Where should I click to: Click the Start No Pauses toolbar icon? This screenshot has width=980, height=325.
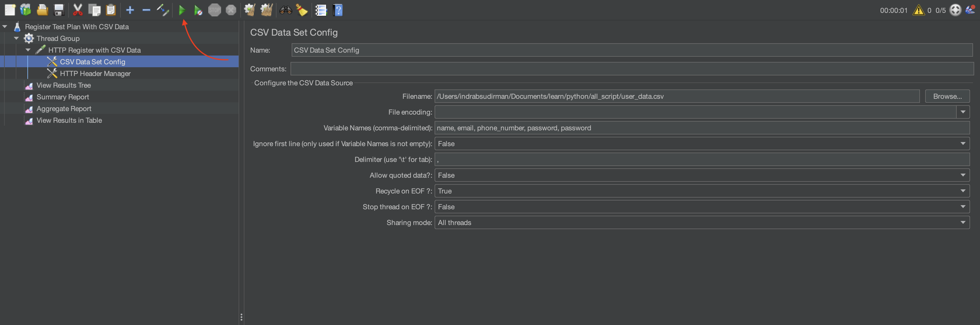click(x=198, y=10)
